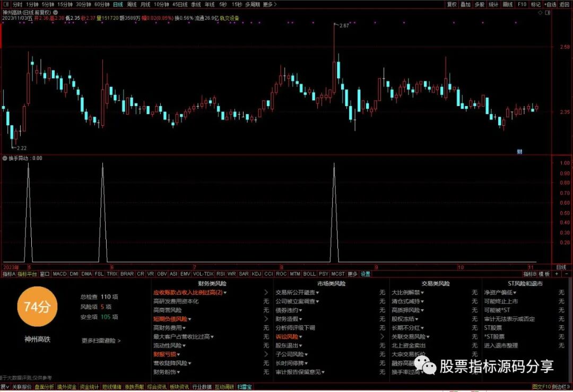Image resolution: width=573 pixels, height=392 pixels.
Task: Expand the 净资产偏低 item
Action: (500, 293)
